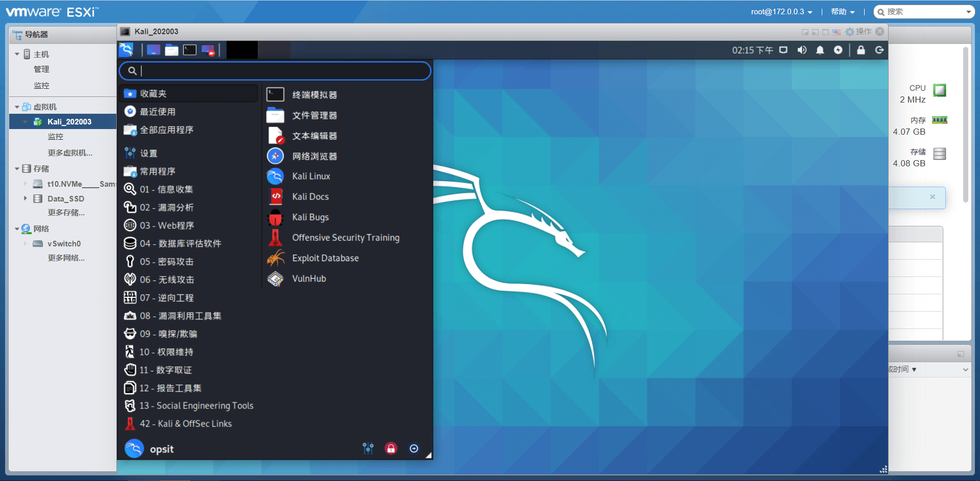Click the keyboard flag icon in console title
The height and width of the screenshot is (481, 980).
tap(837, 32)
